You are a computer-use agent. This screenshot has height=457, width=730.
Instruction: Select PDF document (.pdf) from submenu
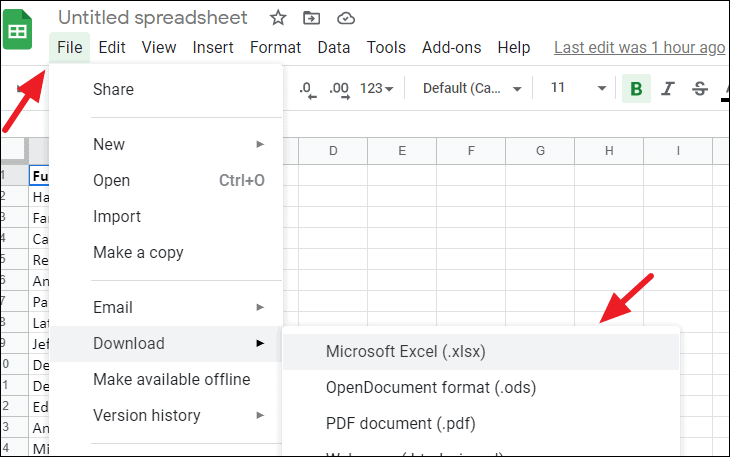(400, 423)
